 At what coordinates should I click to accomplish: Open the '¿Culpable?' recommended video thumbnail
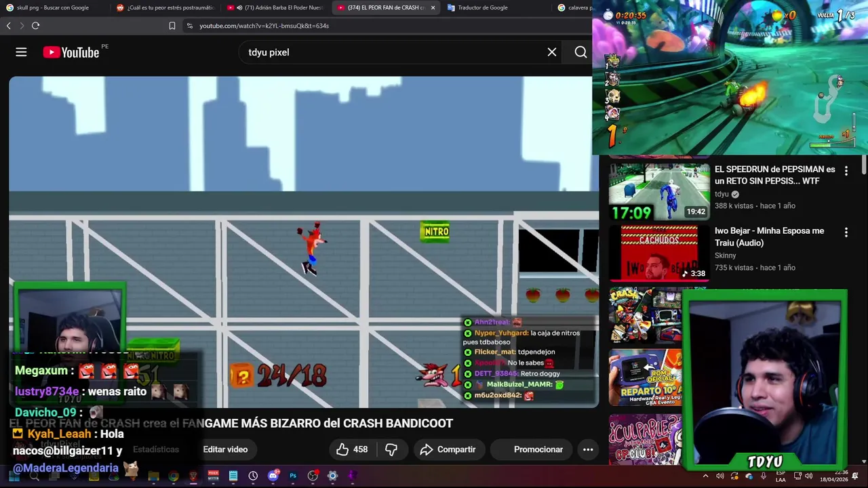click(646, 439)
